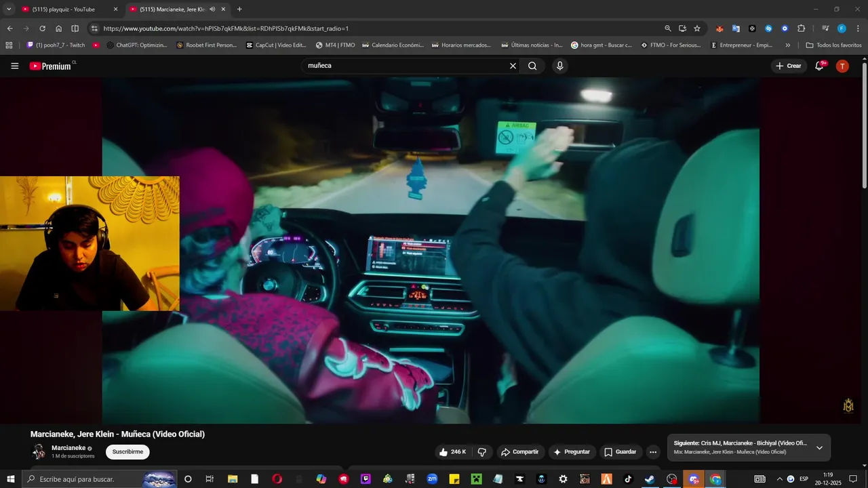
Task: Close the playquiz tab
Action: coord(115,9)
